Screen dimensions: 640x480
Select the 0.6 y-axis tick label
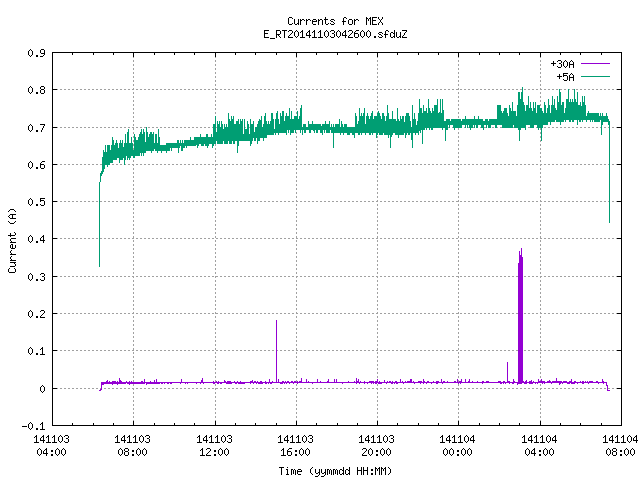[x=36, y=165]
